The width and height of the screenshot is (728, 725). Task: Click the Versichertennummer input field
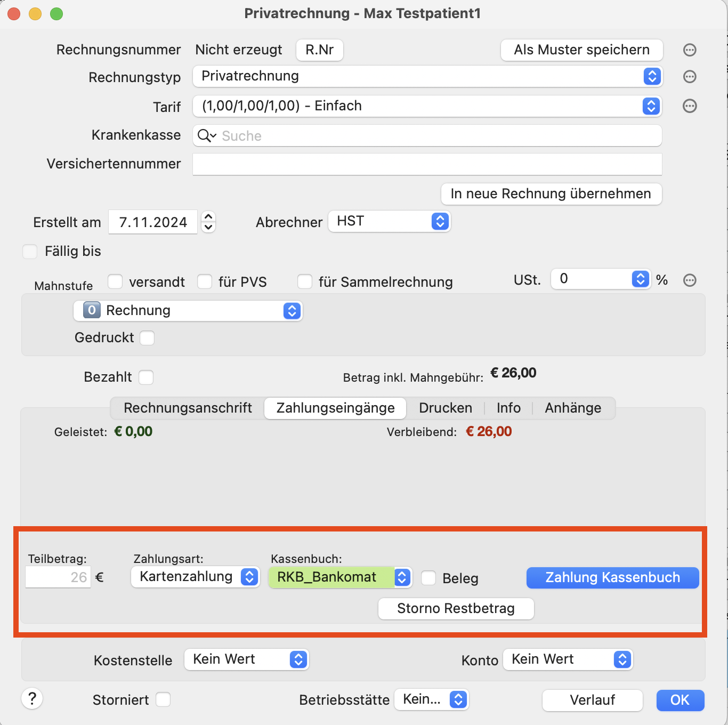pyautogui.click(x=427, y=164)
